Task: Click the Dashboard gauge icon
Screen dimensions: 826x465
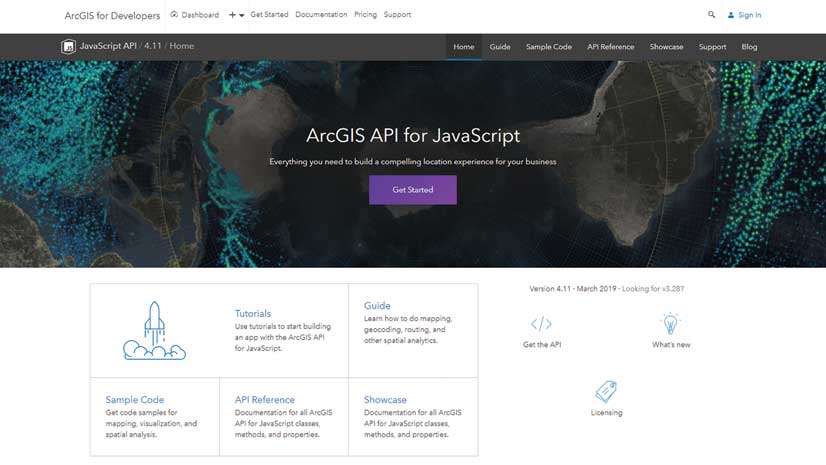Action: 174,15
